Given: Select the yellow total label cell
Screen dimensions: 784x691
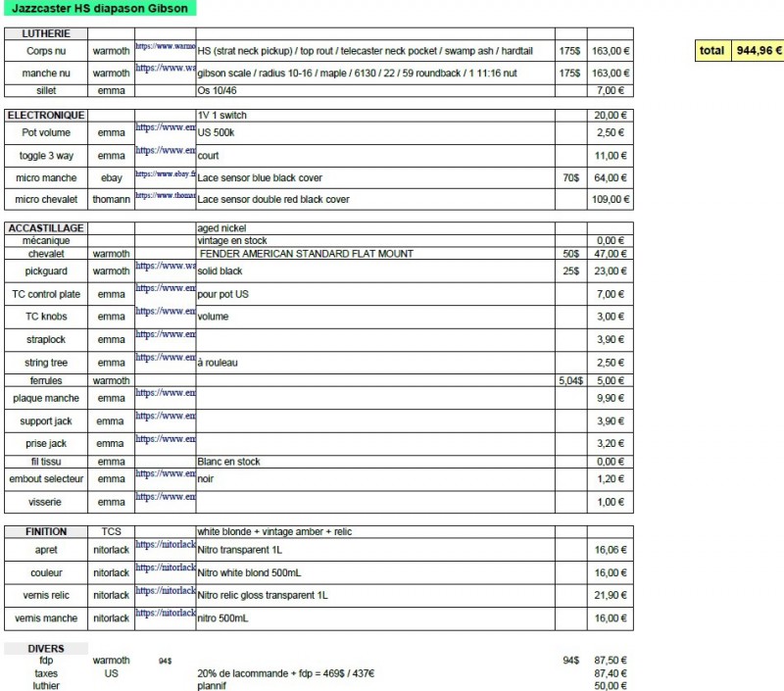Looking at the screenshot, I should (712, 50).
